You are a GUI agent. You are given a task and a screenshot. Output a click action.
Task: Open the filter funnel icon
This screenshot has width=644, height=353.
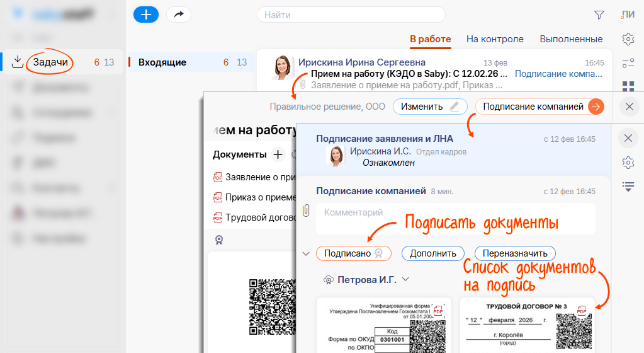(599, 14)
